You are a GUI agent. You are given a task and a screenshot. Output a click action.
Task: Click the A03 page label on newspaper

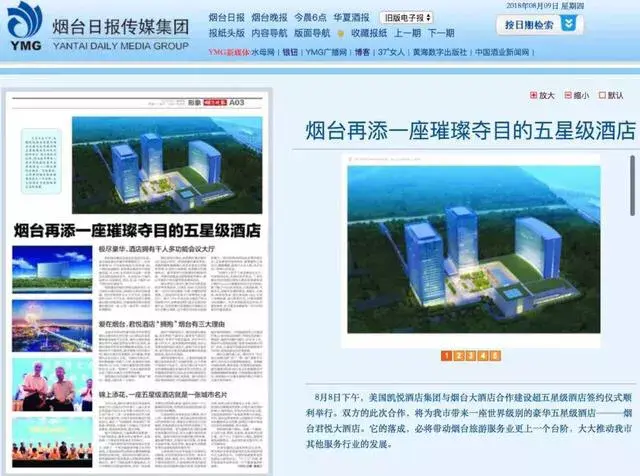236,102
